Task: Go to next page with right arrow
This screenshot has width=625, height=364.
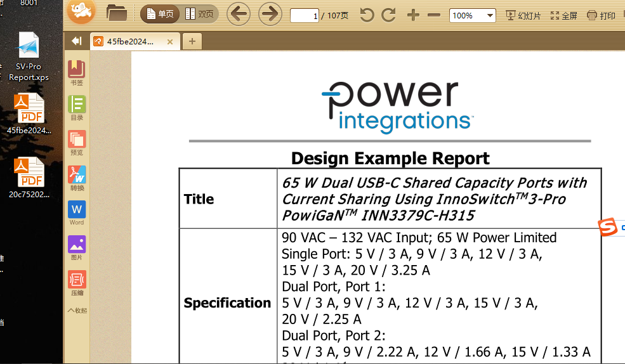Action: [270, 15]
